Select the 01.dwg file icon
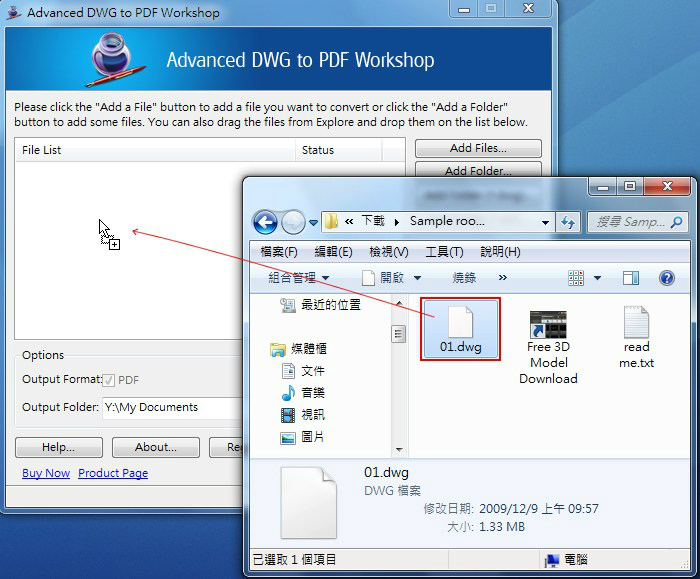 (460, 329)
